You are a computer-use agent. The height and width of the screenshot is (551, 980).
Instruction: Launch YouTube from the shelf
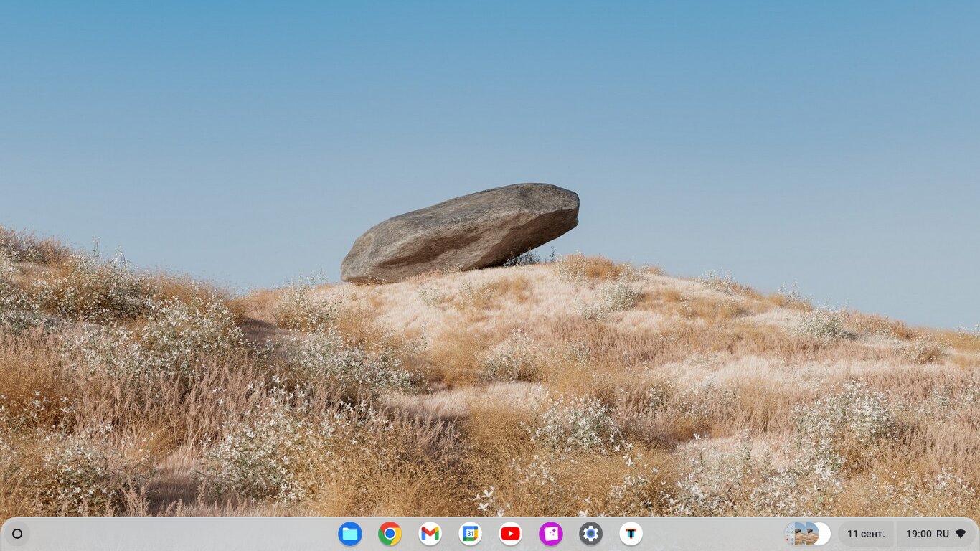(511, 534)
